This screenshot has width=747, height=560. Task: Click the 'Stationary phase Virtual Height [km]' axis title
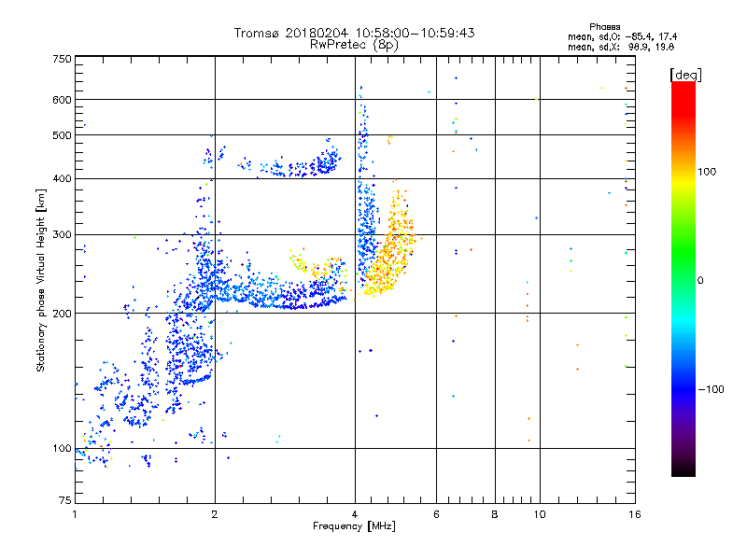[40, 280]
